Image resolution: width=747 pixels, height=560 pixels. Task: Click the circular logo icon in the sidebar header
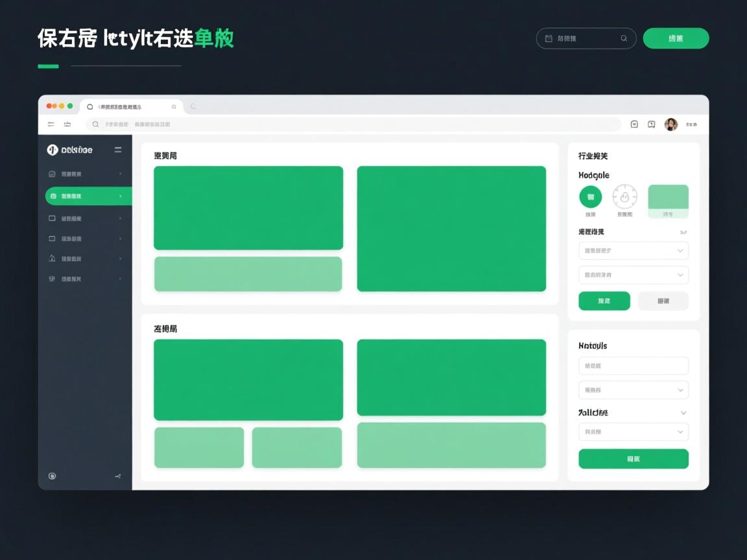(x=53, y=150)
